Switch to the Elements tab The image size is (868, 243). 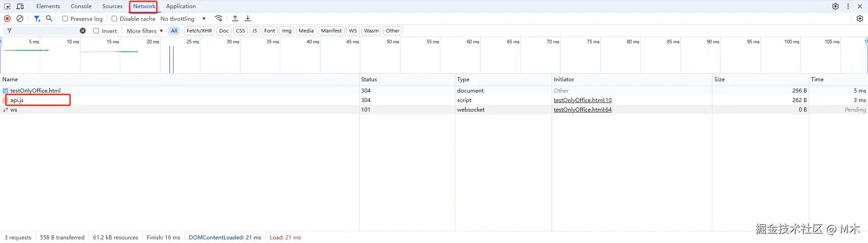point(48,6)
